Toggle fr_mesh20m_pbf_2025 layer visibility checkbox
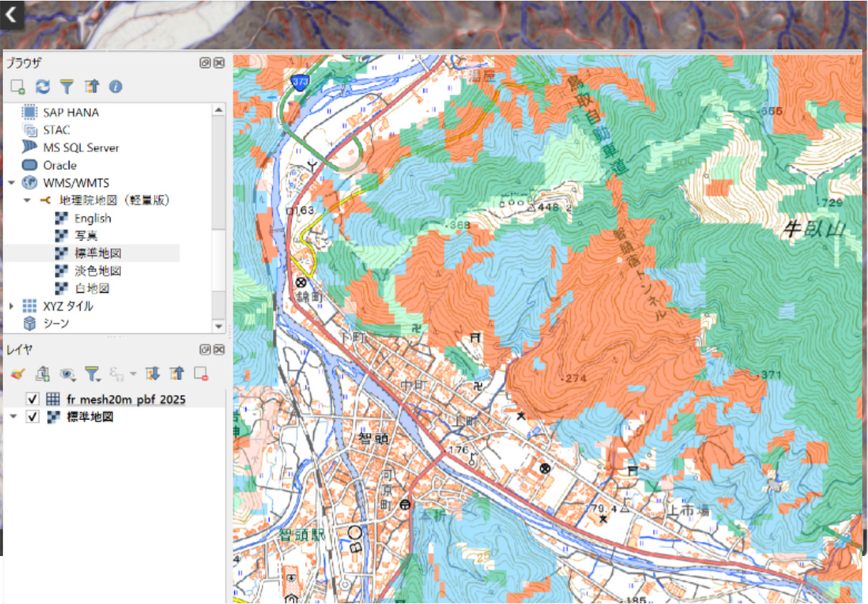 click(32, 399)
